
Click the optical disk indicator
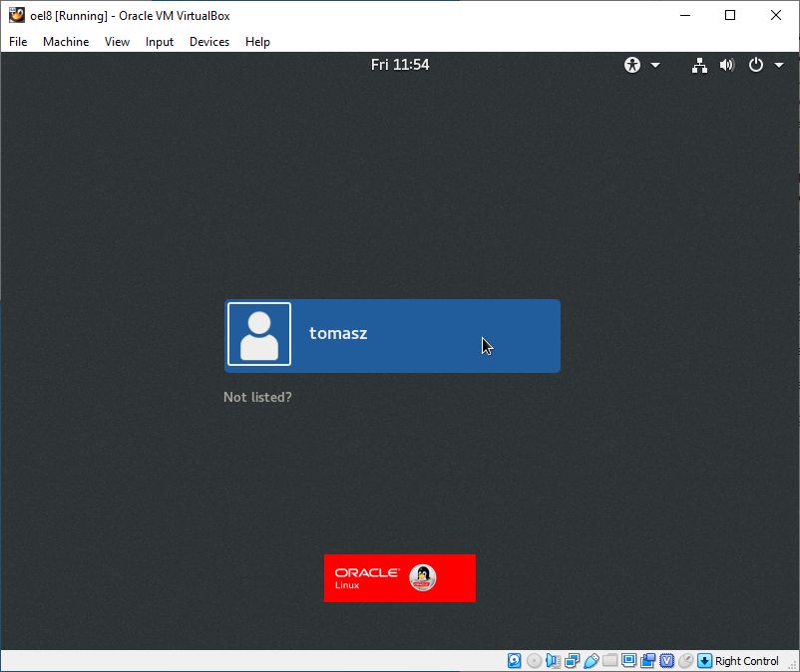click(535, 661)
